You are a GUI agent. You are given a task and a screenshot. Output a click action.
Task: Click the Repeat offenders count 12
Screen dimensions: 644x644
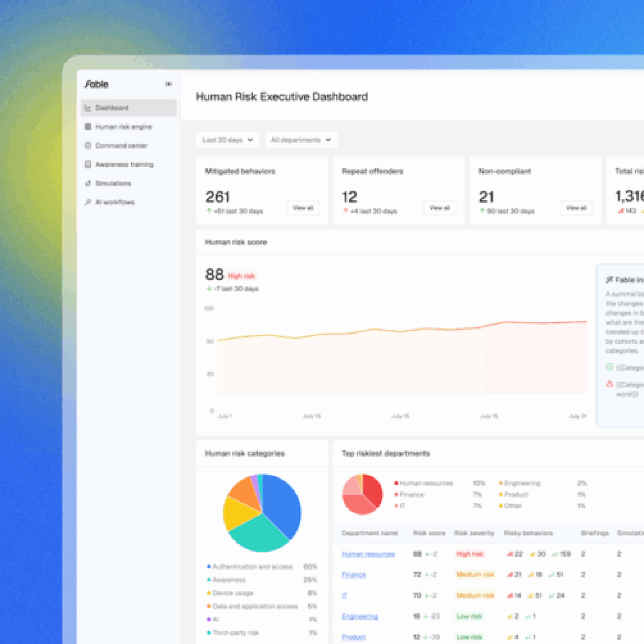(x=350, y=197)
